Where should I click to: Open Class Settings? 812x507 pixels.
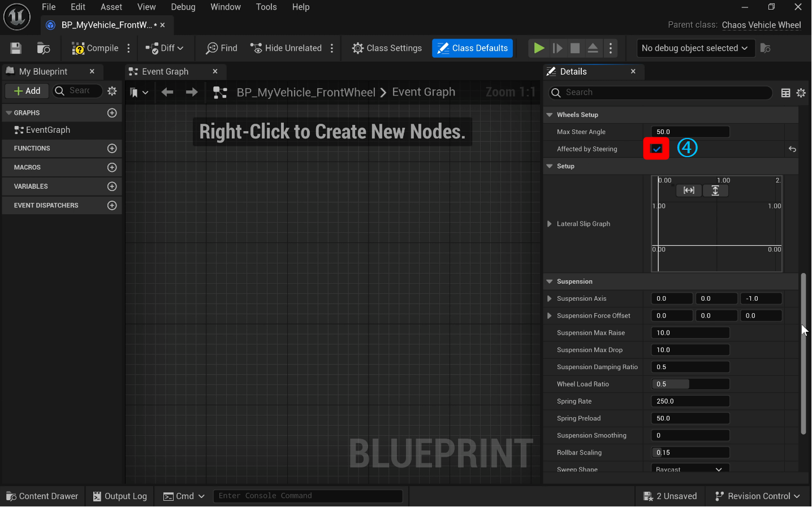(387, 48)
